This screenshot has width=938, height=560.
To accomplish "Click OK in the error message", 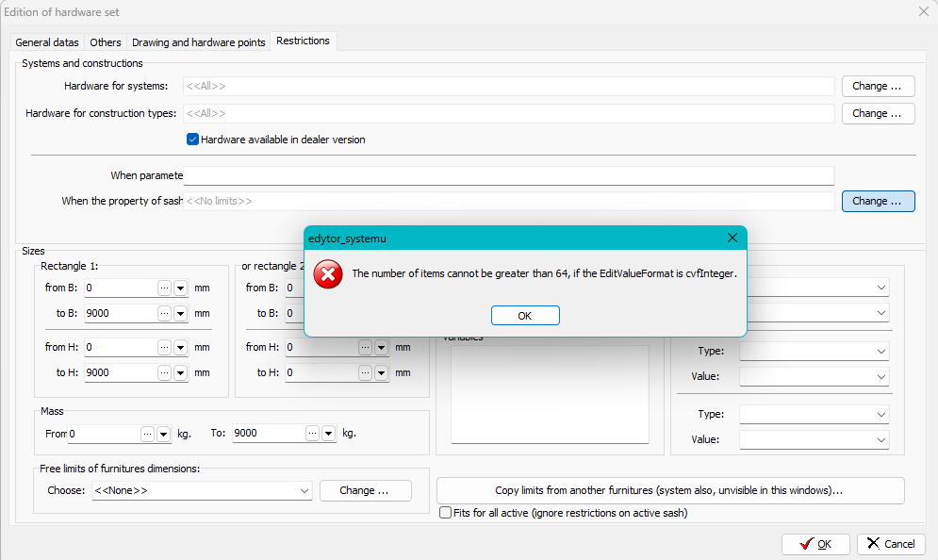I will tap(525, 316).
